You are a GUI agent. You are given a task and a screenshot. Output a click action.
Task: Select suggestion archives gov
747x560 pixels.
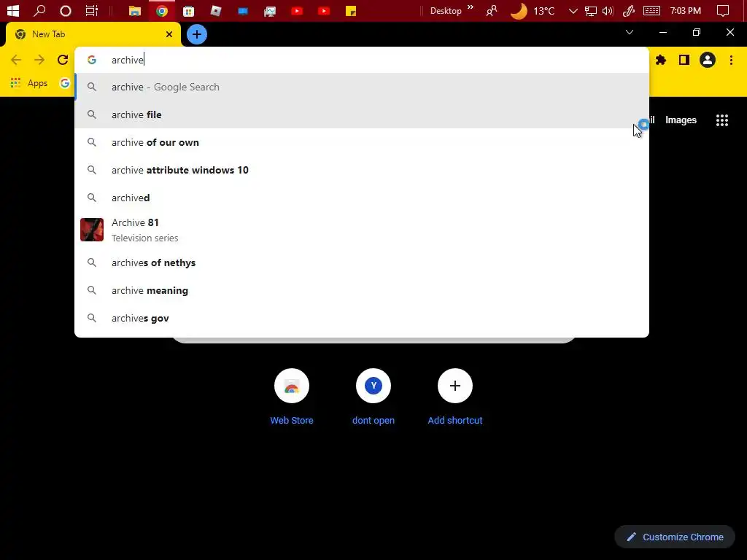[362, 318]
